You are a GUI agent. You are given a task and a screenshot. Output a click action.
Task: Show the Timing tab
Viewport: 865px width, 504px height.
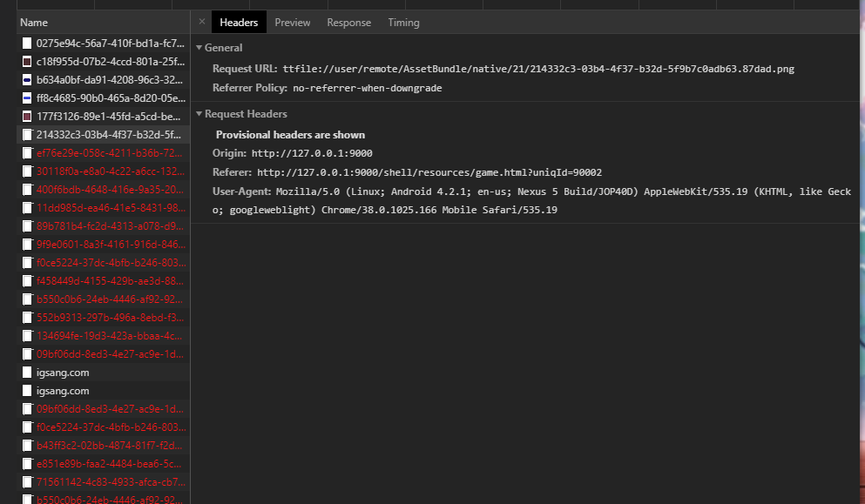tap(403, 23)
